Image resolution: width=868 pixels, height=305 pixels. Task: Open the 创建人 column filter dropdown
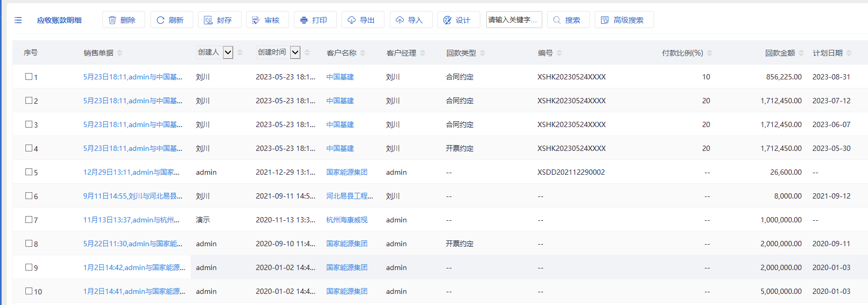pyautogui.click(x=228, y=52)
